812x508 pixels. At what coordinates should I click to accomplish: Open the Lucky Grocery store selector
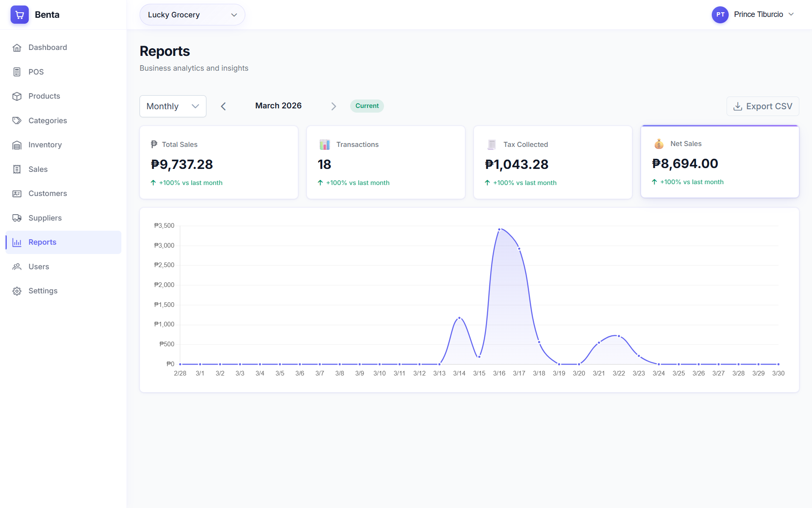click(192, 14)
